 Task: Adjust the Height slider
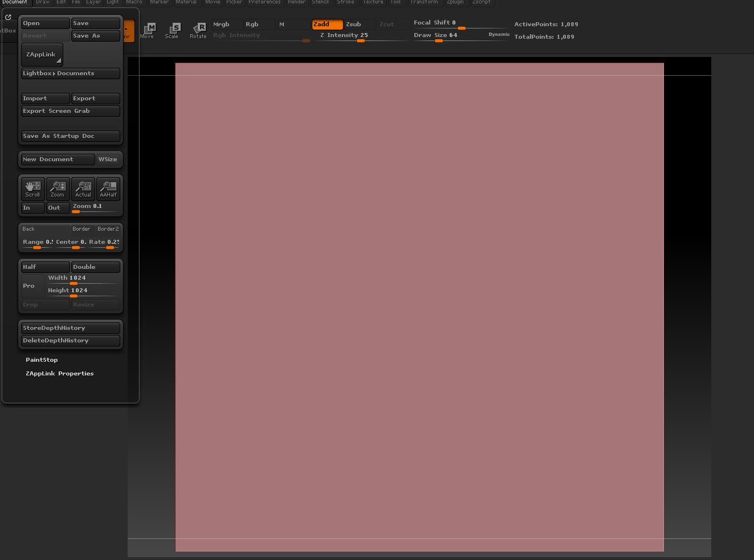(83, 292)
